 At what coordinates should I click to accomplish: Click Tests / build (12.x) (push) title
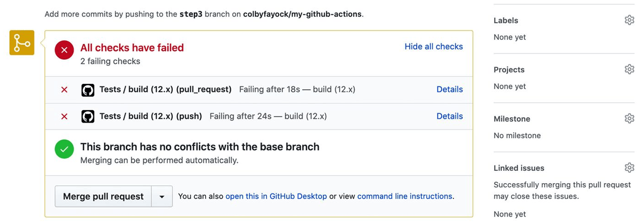coord(151,116)
